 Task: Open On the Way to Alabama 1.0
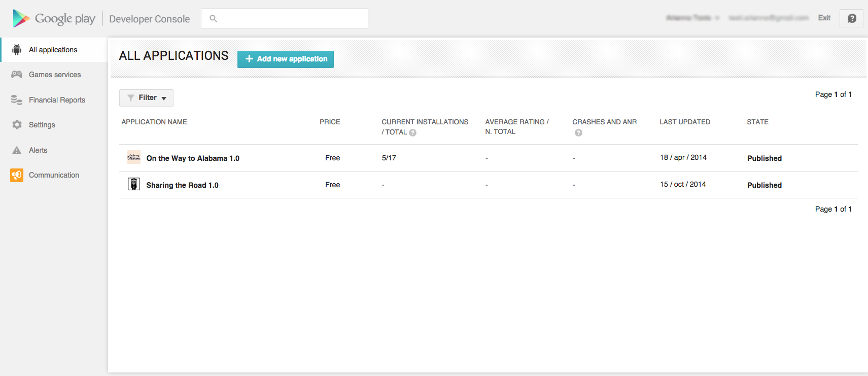click(193, 158)
